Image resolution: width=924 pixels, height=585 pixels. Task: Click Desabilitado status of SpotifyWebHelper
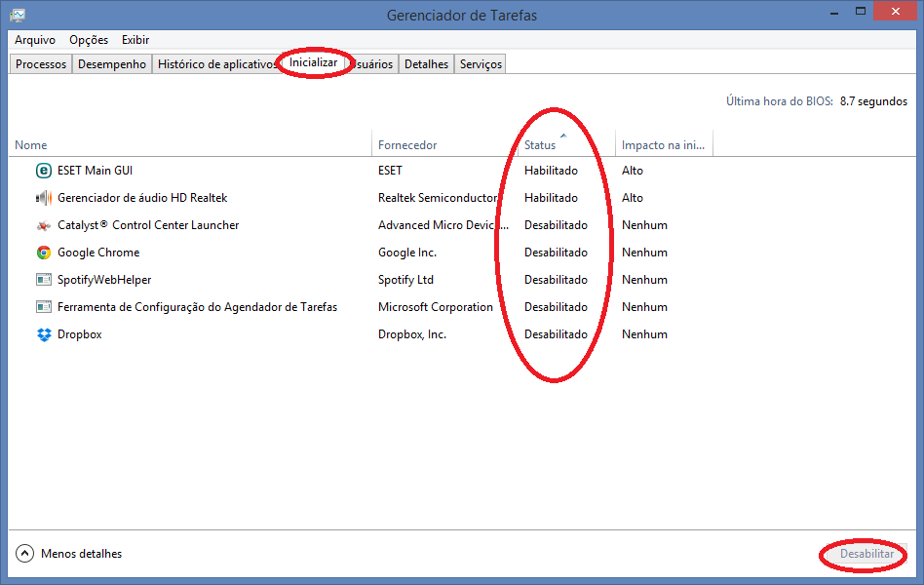click(x=556, y=280)
